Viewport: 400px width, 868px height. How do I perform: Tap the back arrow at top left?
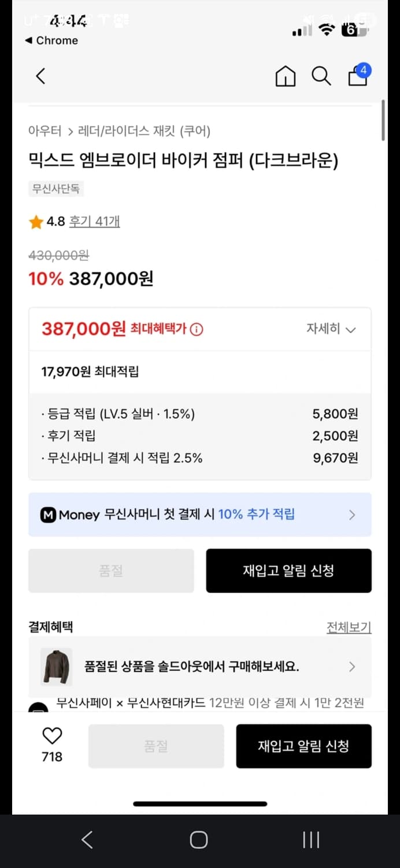(x=39, y=76)
